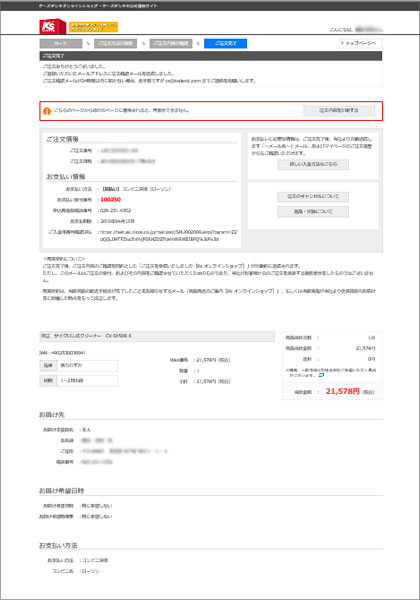Image resolution: width=420 pixels, height=600 pixels.
Task: Click the blue ご注文完了 step
Action: (x=225, y=43)
